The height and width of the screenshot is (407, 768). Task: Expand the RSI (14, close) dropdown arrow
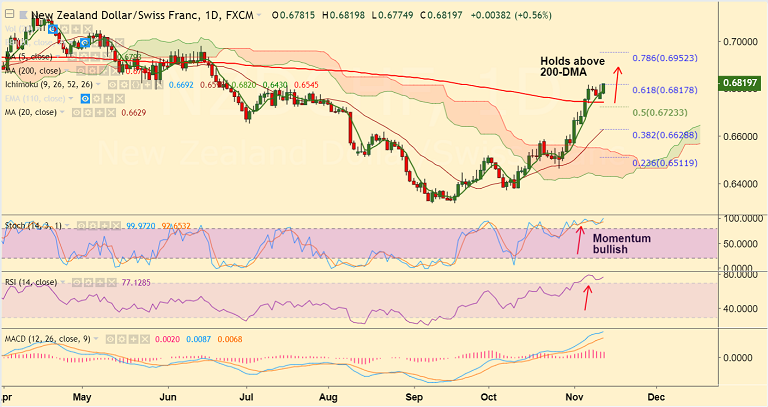63,282
